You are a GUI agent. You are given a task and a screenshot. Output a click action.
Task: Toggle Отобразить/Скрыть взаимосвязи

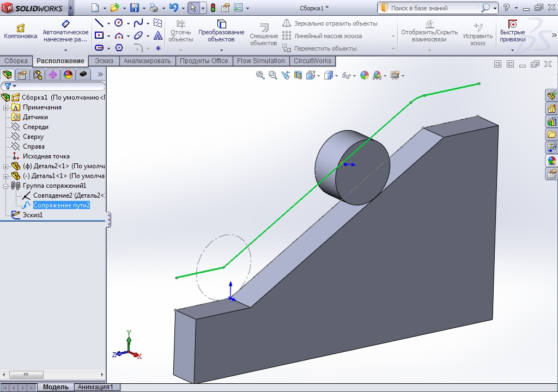[429, 33]
